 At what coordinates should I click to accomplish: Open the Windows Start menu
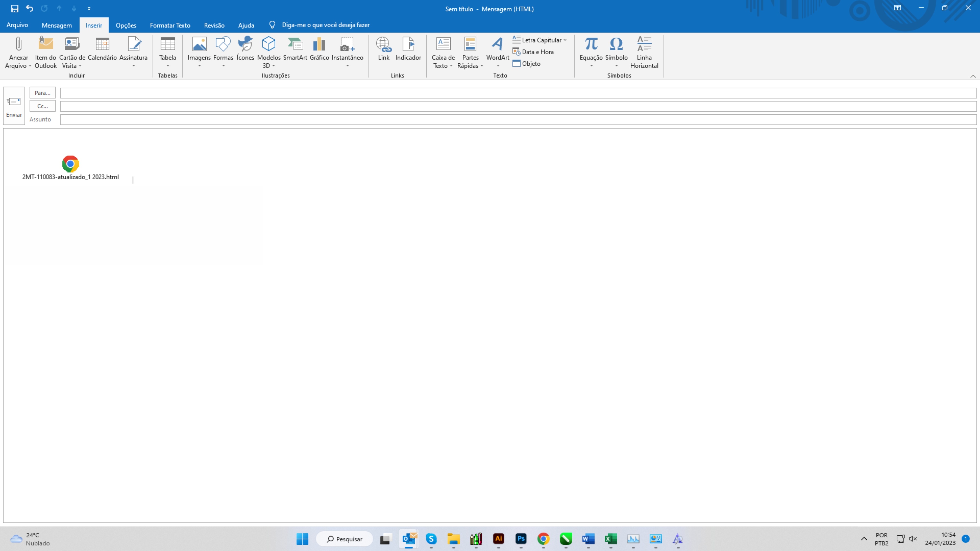(302, 539)
